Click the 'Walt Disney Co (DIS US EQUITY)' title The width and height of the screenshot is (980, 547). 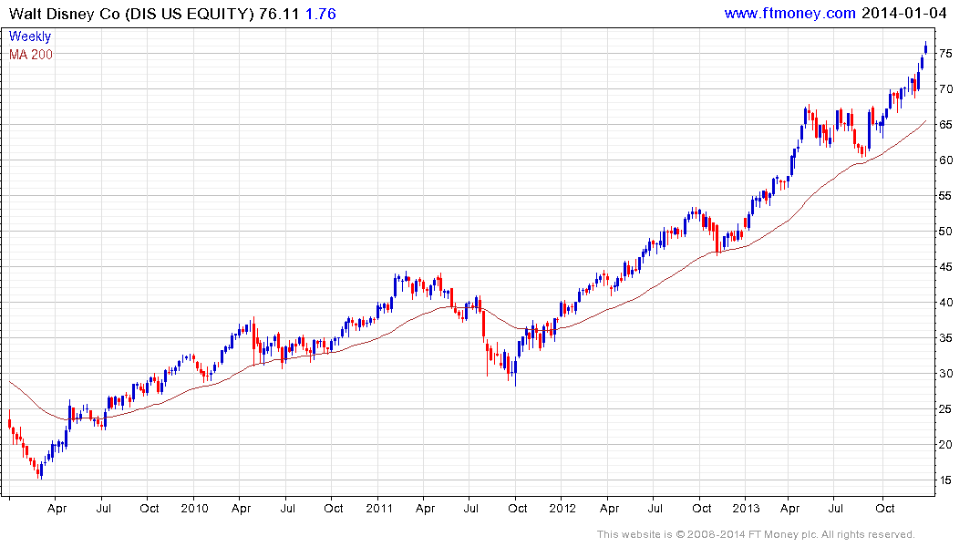click(x=131, y=14)
